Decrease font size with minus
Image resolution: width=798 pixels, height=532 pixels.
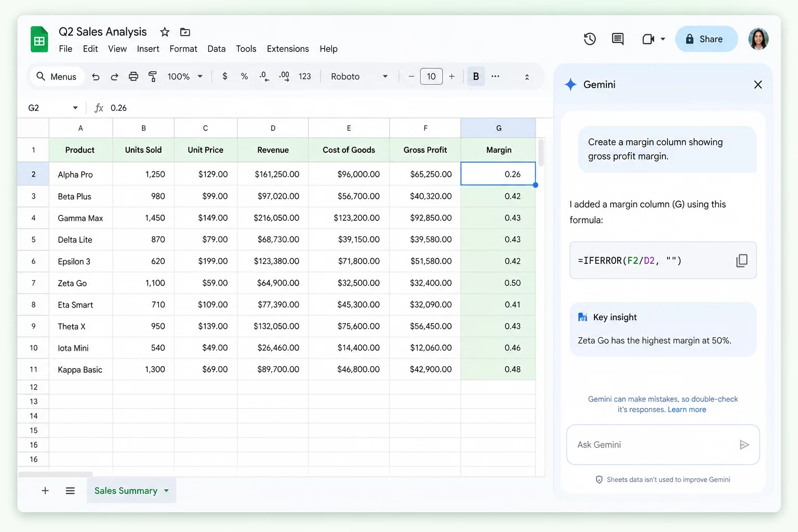click(411, 76)
